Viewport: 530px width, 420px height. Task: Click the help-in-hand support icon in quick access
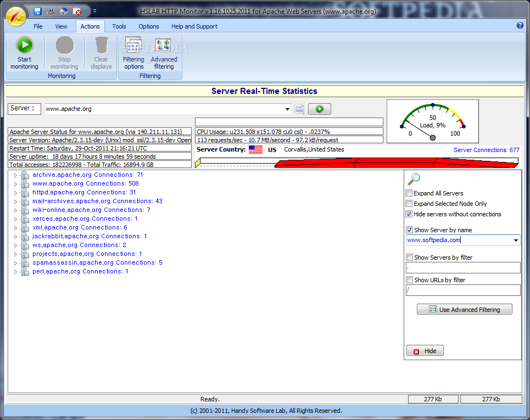point(51,11)
